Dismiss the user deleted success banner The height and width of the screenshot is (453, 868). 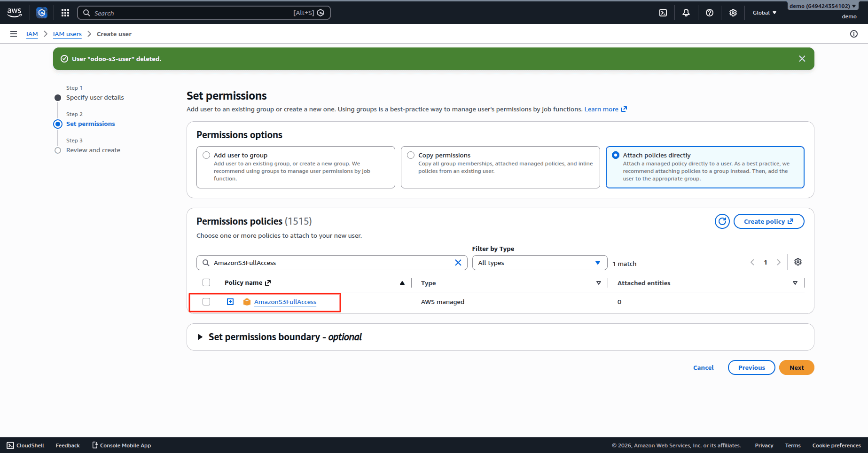click(802, 59)
